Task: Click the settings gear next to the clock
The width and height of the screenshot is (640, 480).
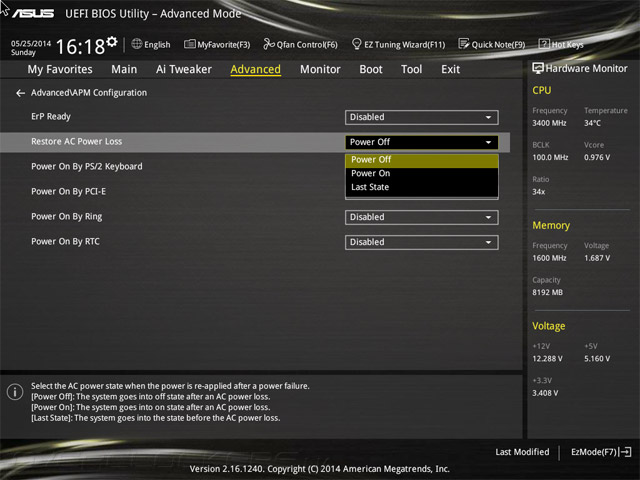Action: coord(112,42)
